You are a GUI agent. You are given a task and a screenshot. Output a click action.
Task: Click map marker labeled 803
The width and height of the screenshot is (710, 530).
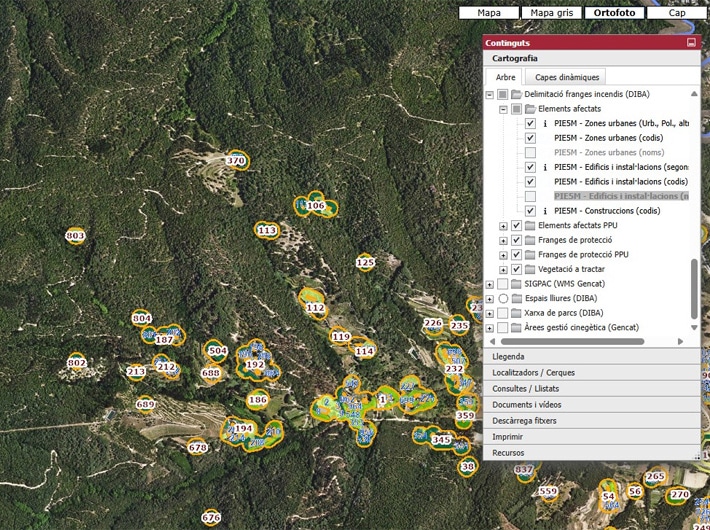coord(75,236)
